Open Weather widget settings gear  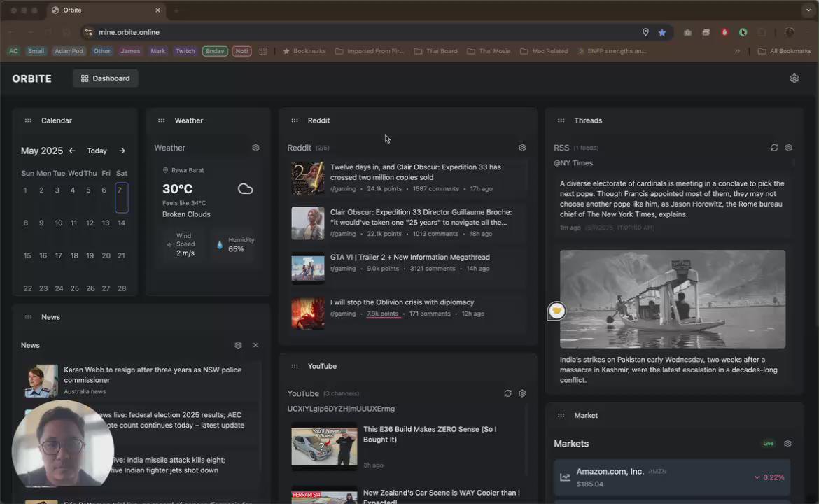255,148
